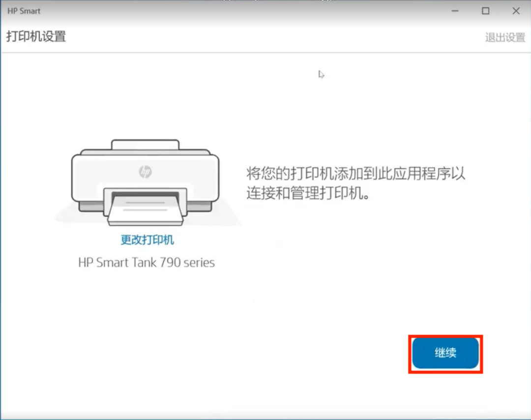Click the HP Smart app title text
This screenshot has height=420, width=531.
[x=24, y=10]
